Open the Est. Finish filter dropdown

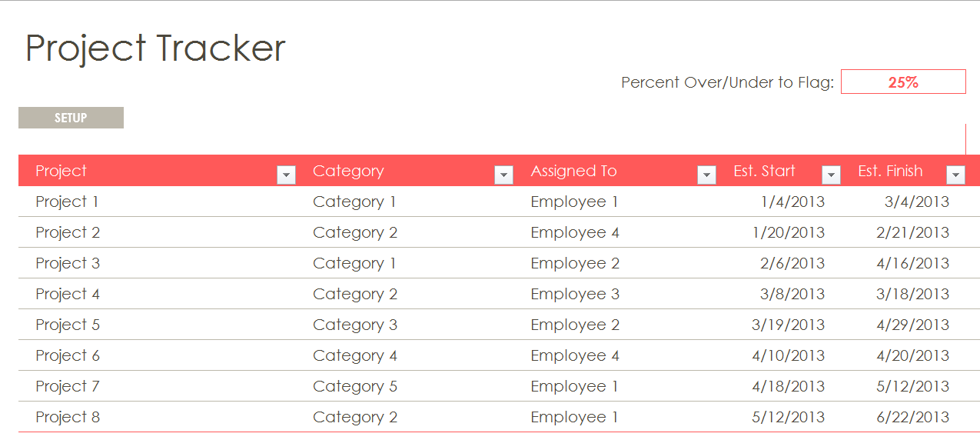tap(955, 175)
